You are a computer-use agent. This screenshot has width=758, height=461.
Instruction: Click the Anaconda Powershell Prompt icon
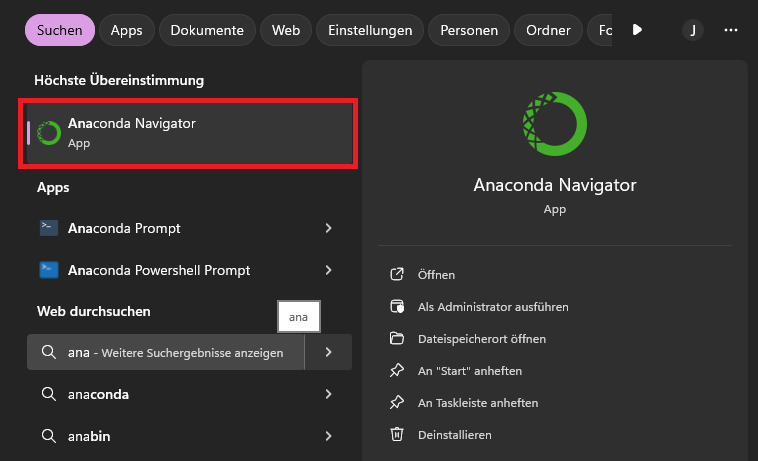tap(49, 270)
